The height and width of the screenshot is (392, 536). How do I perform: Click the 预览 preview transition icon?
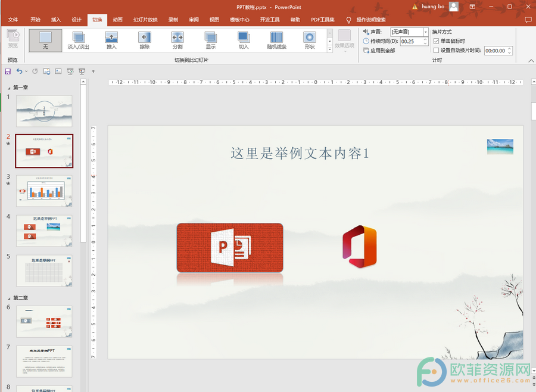point(13,36)
